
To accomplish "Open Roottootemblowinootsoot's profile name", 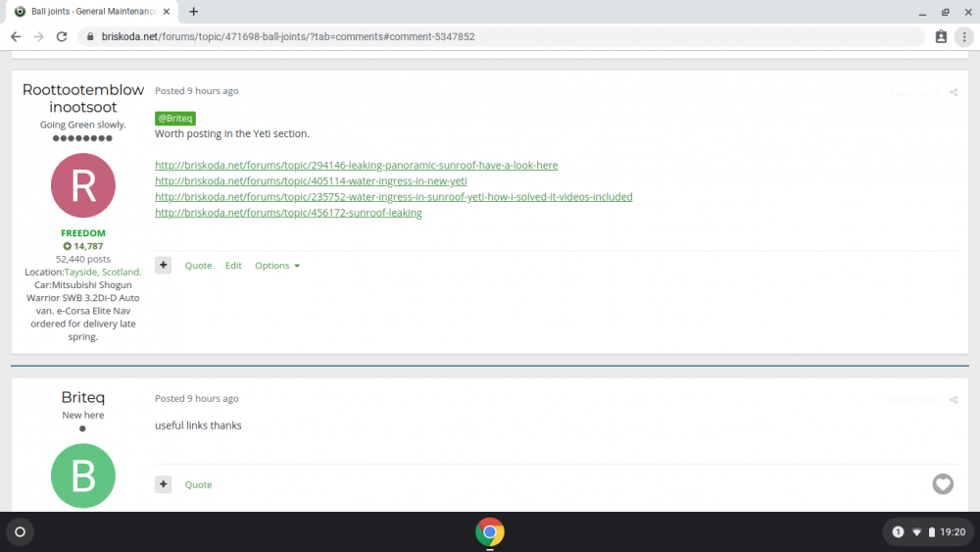I will pyautogui.click(x=83, y=98).
